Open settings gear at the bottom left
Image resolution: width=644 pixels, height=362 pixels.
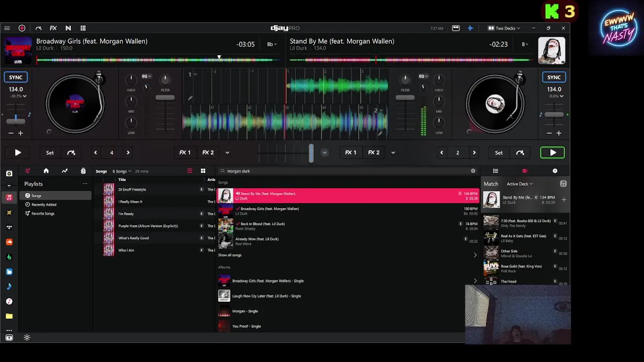pyautogui.click(x=27, y=338)
